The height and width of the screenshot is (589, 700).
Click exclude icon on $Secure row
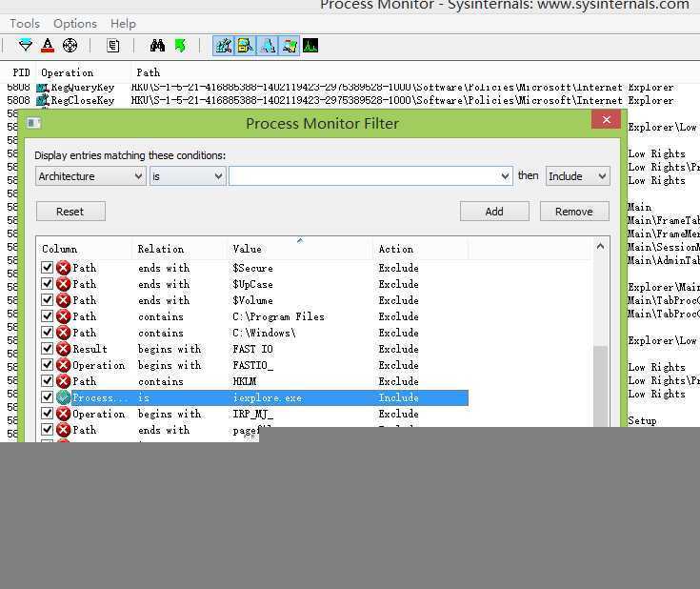coord(64,268)
